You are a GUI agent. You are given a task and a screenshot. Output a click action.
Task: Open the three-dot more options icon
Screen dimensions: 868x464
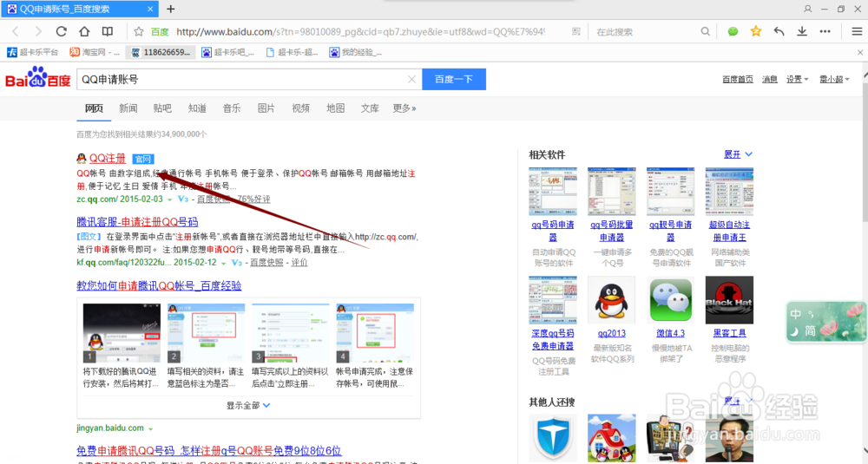click(825, 31)
